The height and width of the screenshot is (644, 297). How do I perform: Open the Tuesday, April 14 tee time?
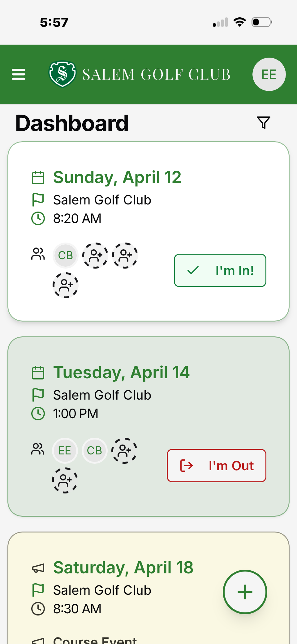click(121, 372)
